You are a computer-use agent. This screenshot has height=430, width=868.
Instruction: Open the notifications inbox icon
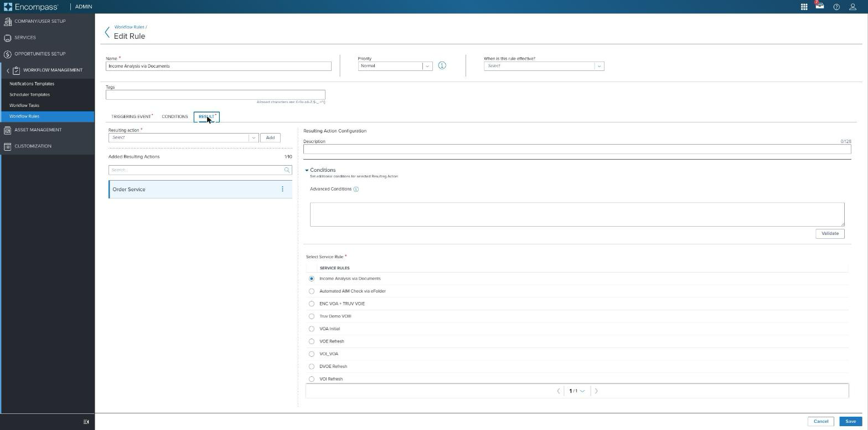(x=819, y=6)
